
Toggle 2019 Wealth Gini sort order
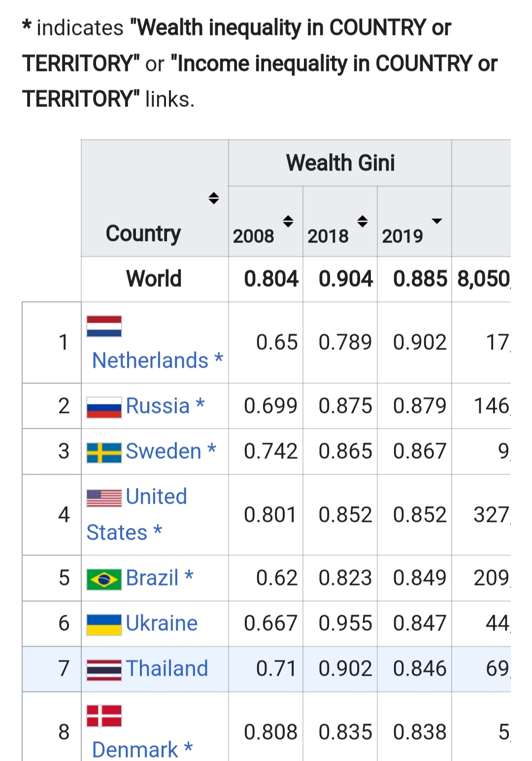(436, 221)
